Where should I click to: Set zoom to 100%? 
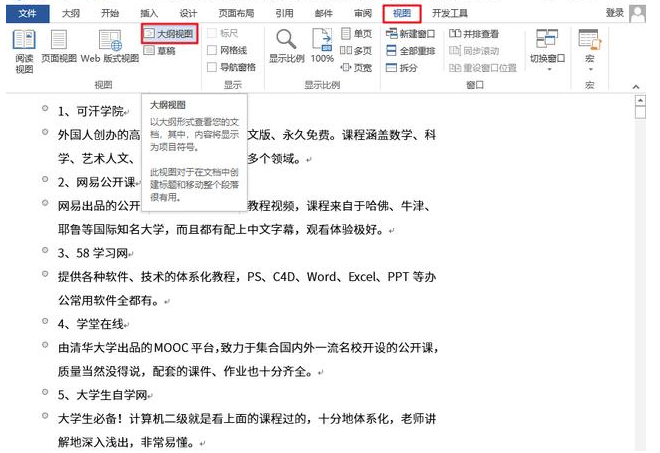pyautogui.click(x=322, y=46)
